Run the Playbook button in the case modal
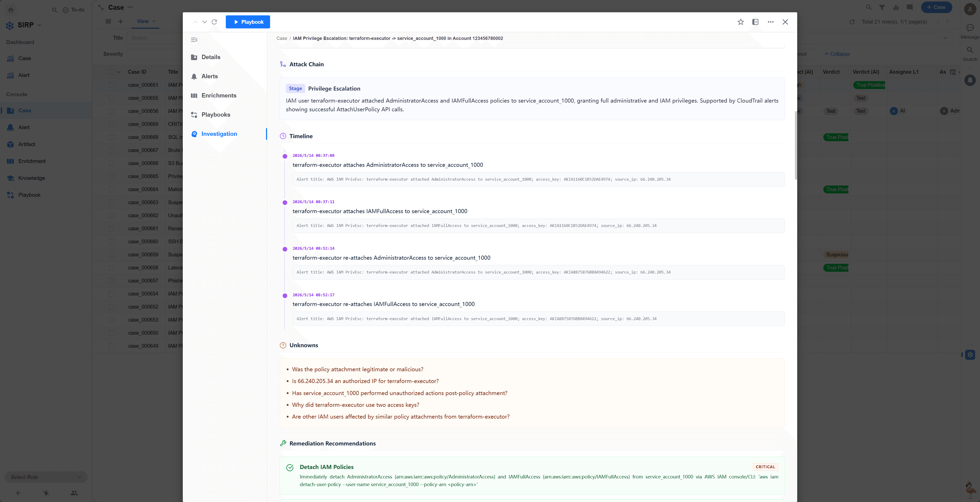The height and width of the screenshot is (502, 980). (248, 22)
